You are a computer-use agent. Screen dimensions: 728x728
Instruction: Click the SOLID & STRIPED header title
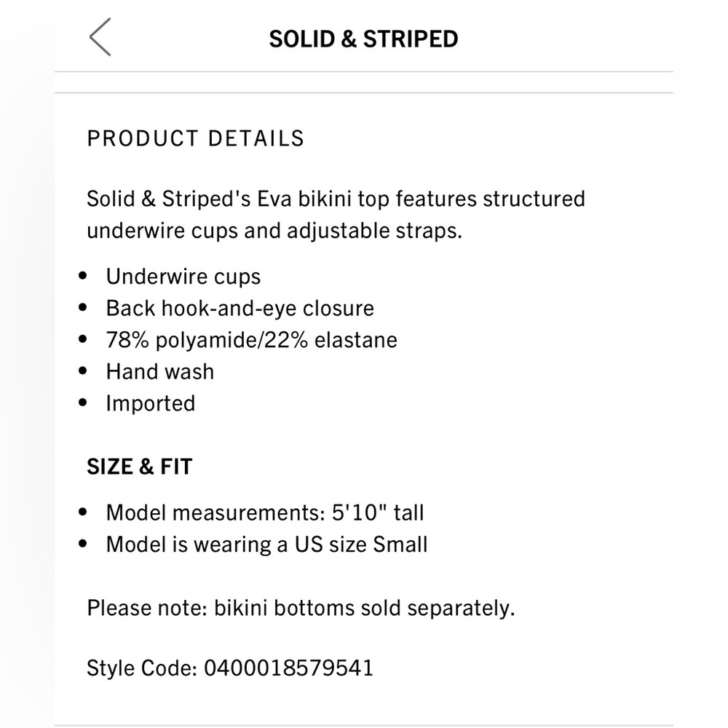363,39
